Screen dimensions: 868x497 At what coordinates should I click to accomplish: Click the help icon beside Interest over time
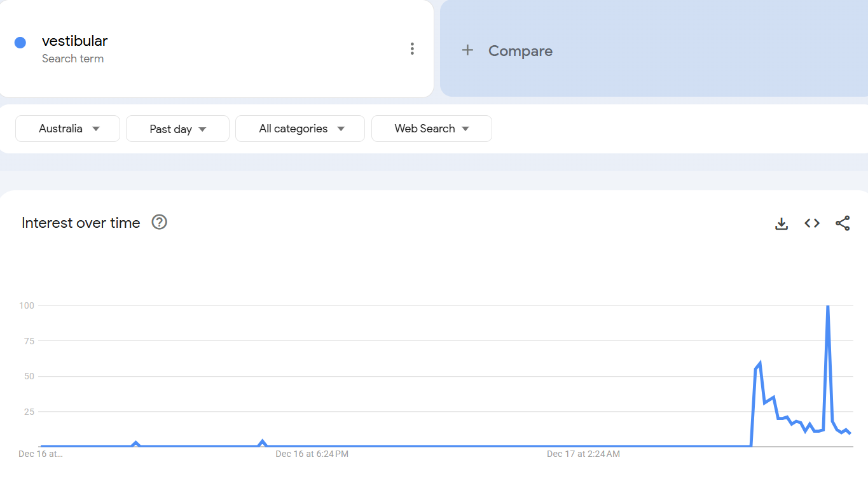pos(160,222)
